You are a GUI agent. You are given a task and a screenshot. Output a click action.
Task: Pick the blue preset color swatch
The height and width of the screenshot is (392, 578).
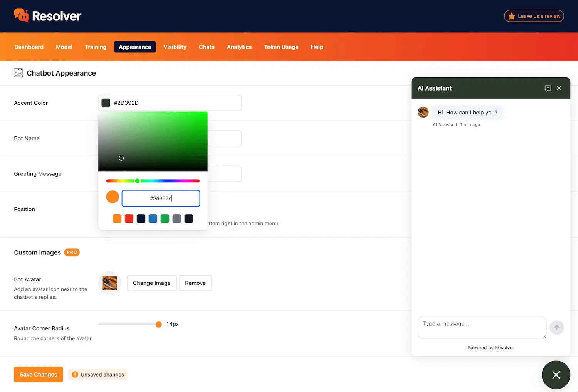[x=153, y=219]
